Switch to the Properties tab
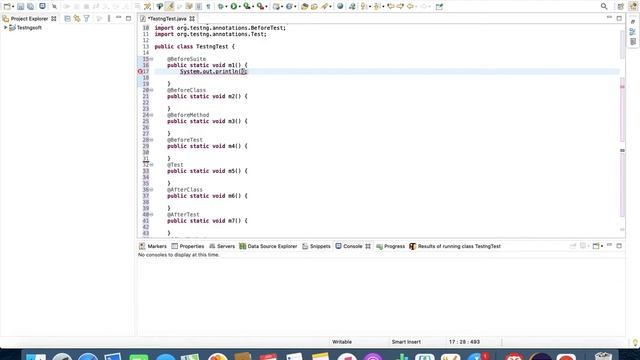 pos(188,246)
